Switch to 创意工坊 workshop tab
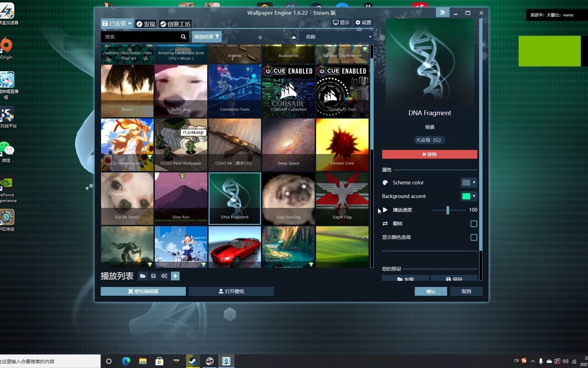This screenshot has width=588, height=368. point(176,24)
